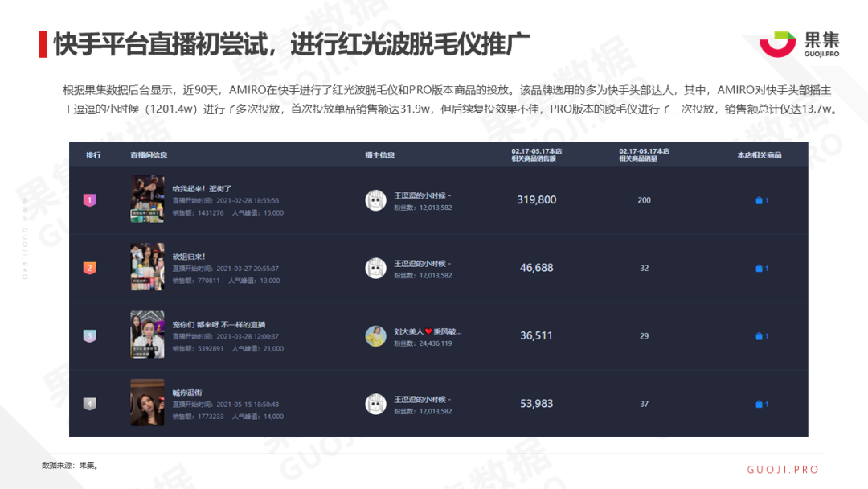Click the 直播间信息 column header

tap(149, 155)
